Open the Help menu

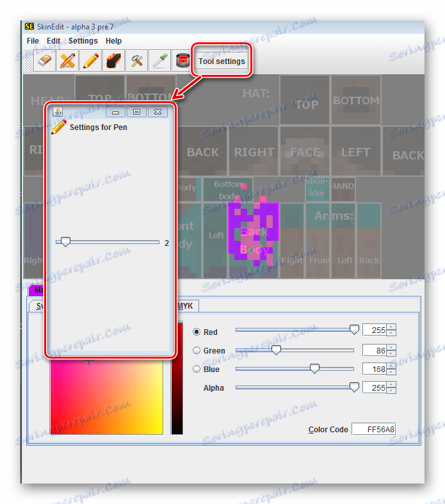pyautogui.click(x=114, y=41)
